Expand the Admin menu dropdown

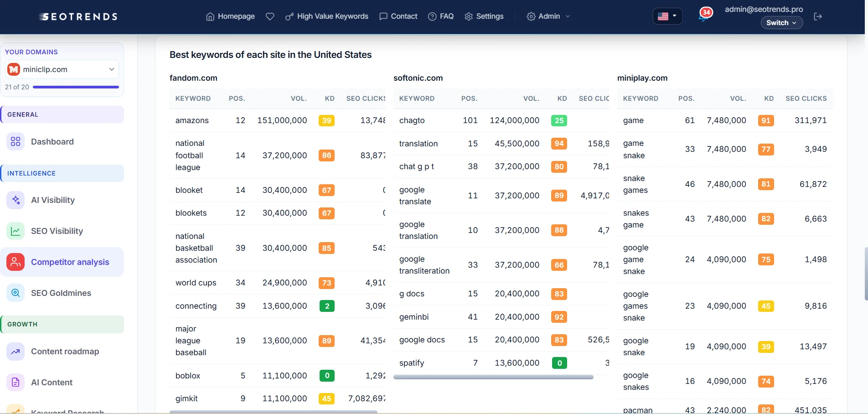click(548, 16)
